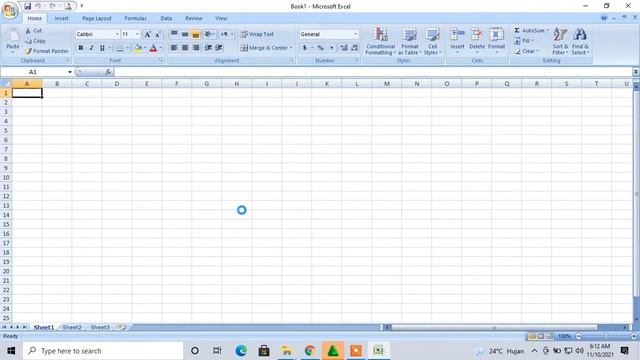Image resolution: width=640 pixels, height=360 pixels.
Task: Open the font size dropdown
Action: (137, 34)
